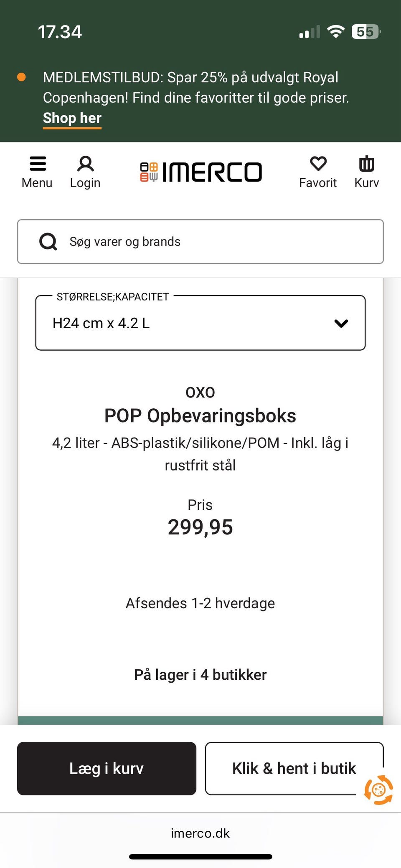Click the dropdown chevron arrow
The width and height of the screenshot is (401, 868).
click(x=341, y=323)
